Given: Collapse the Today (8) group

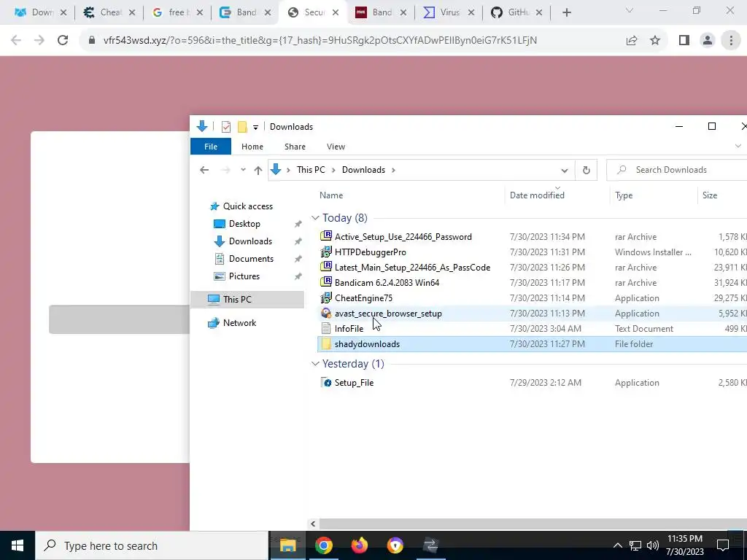Looking at the screenshot, I should (315, 218).
